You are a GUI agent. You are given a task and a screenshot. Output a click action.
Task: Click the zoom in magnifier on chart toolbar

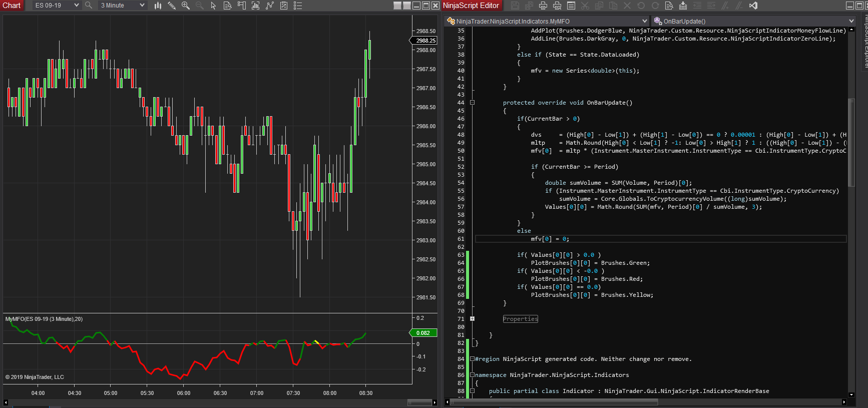pos(186,6)
